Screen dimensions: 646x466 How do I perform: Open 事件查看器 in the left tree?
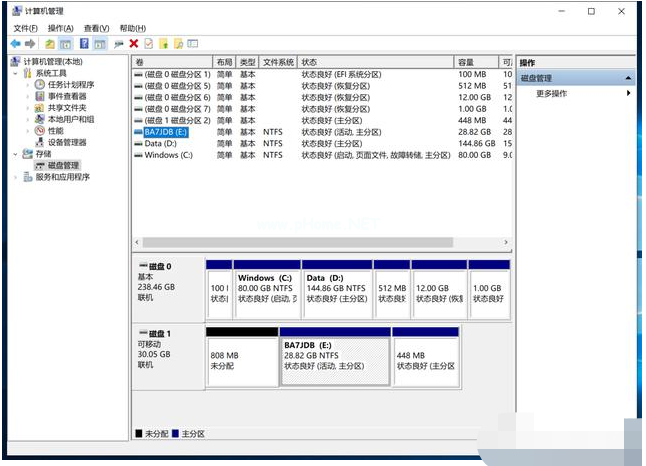click(67, 97)
